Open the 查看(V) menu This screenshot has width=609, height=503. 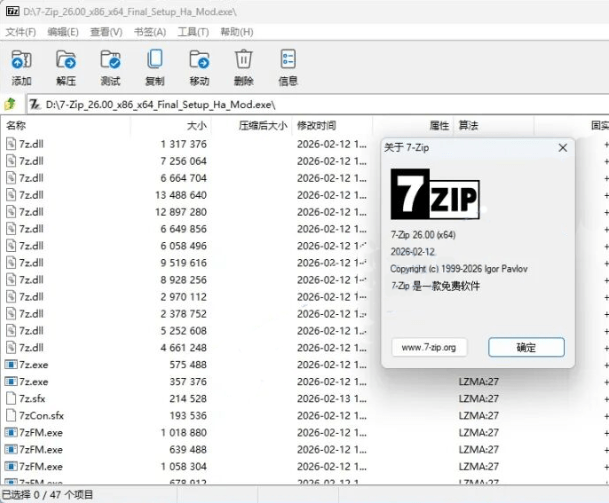106,32
